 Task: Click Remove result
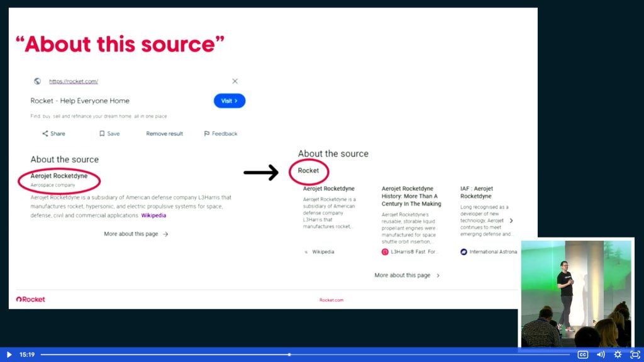point(164,134)
